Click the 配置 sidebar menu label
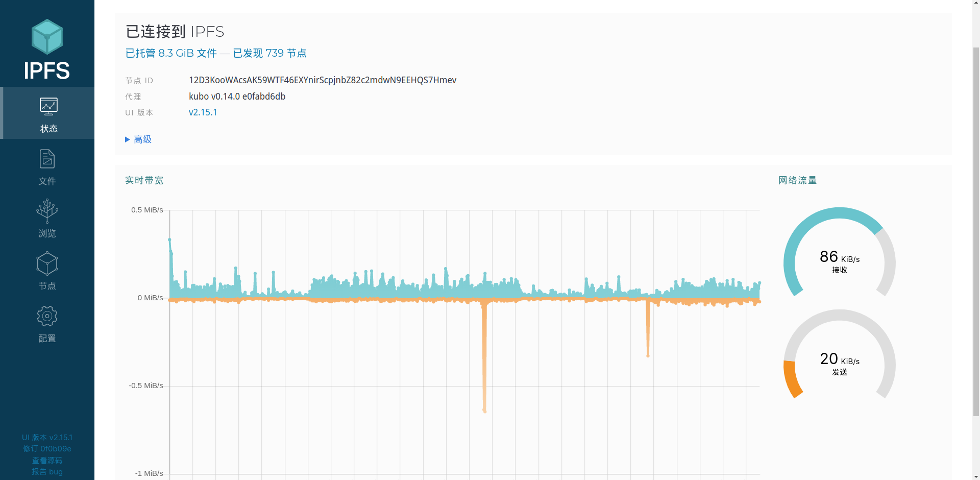Screen dimensions: 980x480 [47, 339]
